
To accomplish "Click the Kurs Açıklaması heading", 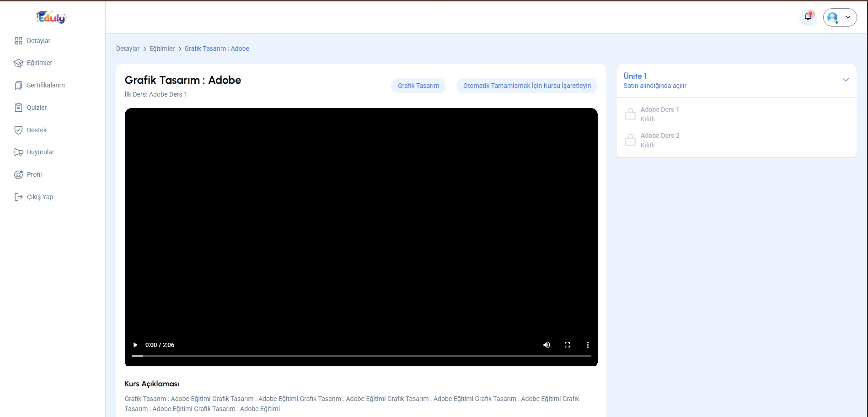I will (152, 384).
